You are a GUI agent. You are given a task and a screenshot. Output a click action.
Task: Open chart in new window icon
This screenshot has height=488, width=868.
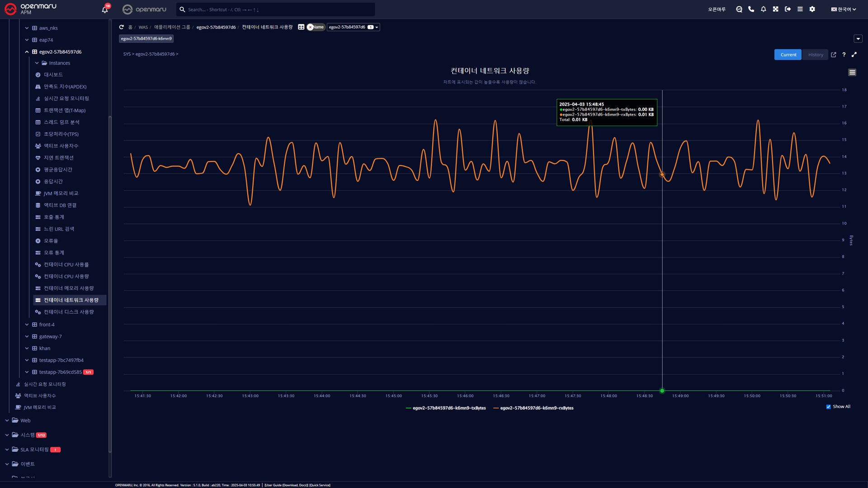coord(834,55)
